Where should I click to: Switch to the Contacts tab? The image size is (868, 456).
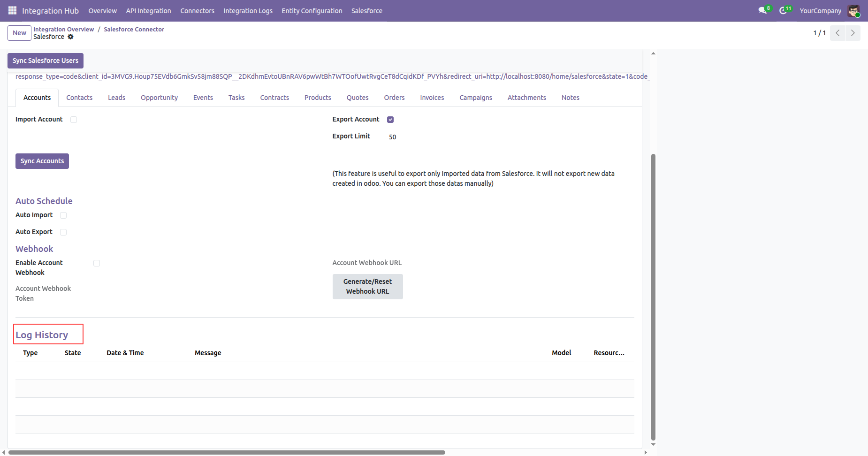click(79, 98)
